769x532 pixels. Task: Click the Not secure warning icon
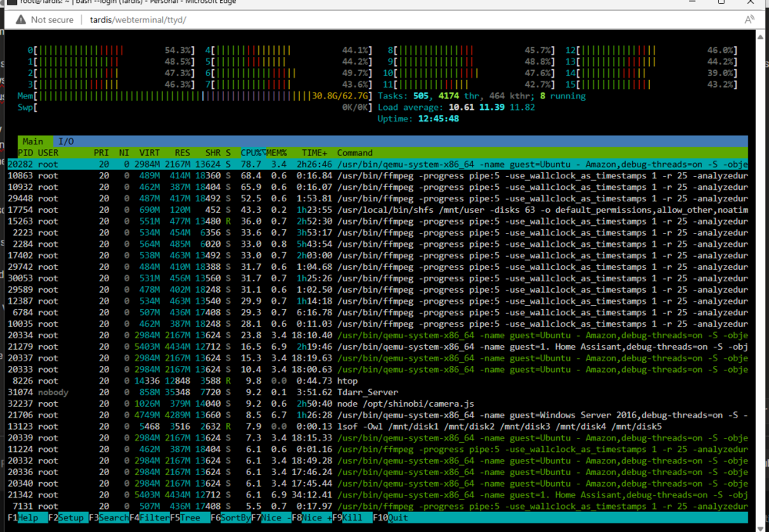[21, 20]
